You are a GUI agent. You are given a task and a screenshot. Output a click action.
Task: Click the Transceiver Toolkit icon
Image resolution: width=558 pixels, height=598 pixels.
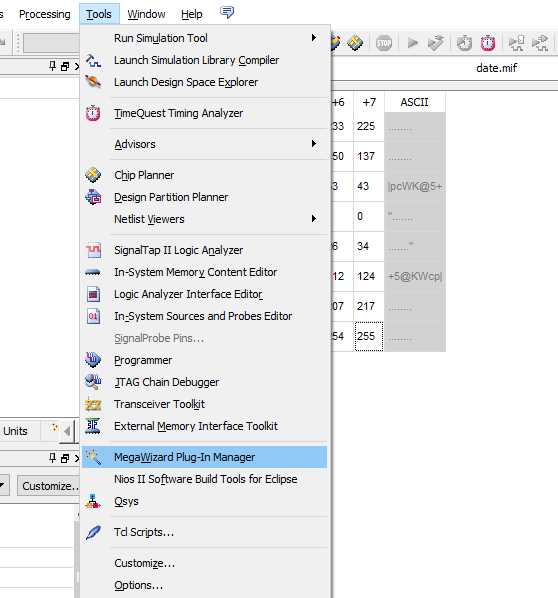(x=93, y=404)
